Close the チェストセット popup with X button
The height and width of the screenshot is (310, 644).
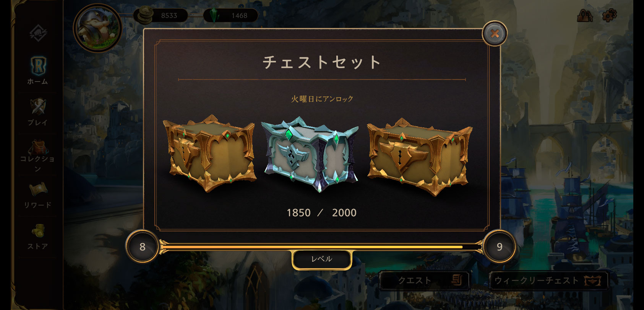click(495, 33)
